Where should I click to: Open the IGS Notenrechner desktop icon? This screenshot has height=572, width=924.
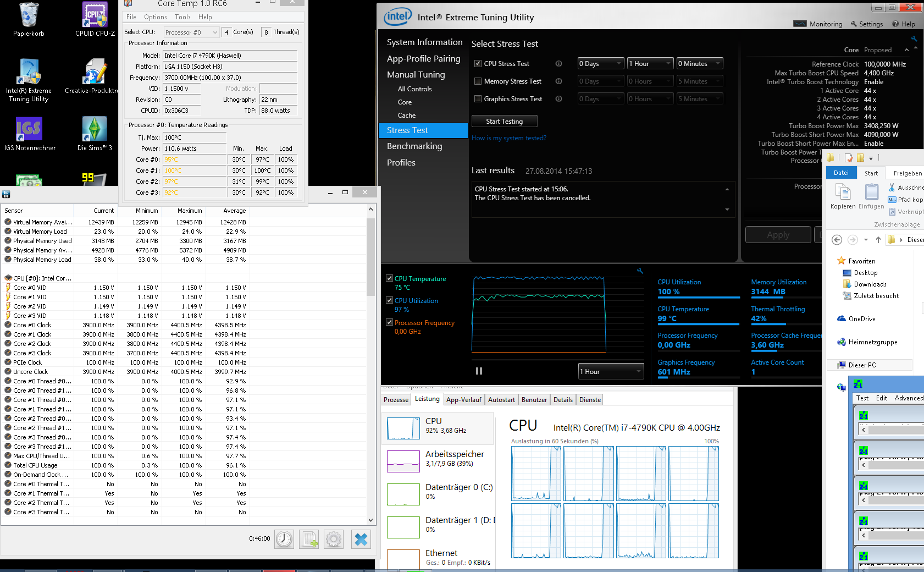(30, 134)
